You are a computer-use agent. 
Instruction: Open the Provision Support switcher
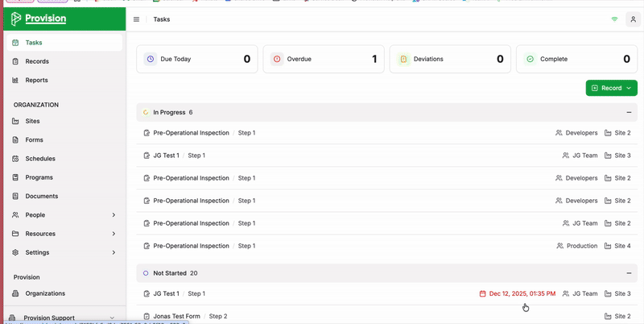pyautogui.click(x=64, y=318)
